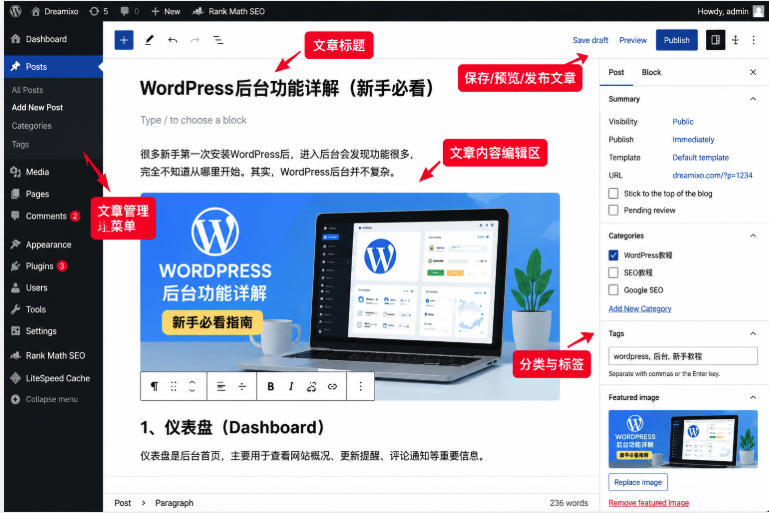Open Rank Math SEO sidebar menu
769x513 pixels.
click(x=53, y=356)
